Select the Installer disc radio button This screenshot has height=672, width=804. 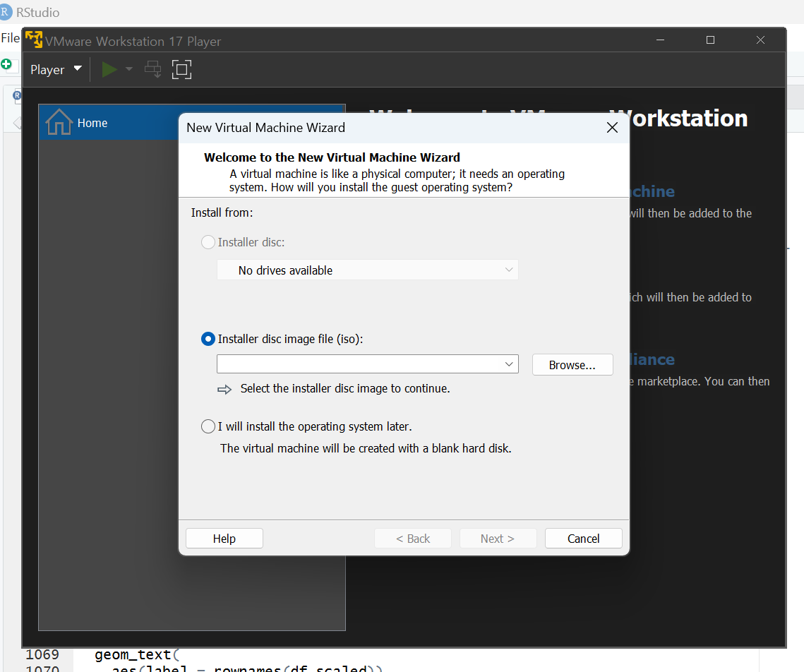tap(208, 242)
